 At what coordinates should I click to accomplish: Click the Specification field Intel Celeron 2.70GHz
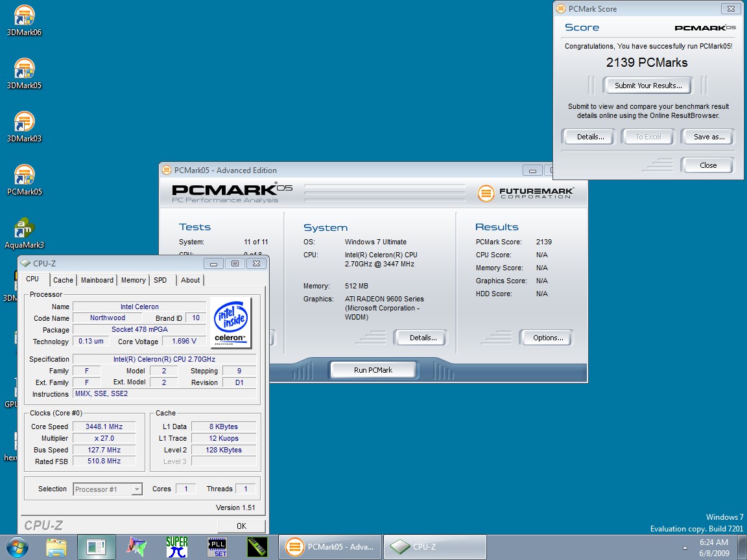pos(164,359)
